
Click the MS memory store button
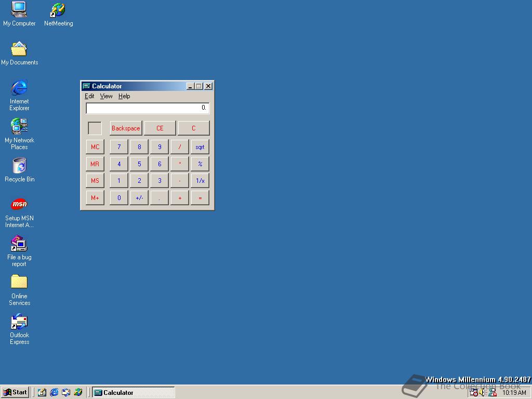coord(95,181)
